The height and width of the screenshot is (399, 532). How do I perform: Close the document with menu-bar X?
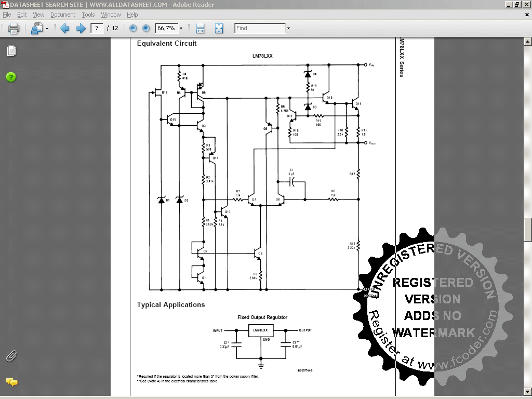point(527,15)
